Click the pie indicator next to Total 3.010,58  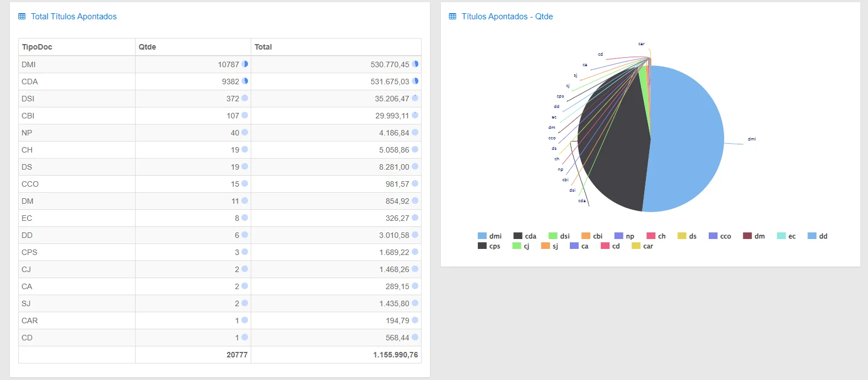click(x=415, y=235)
